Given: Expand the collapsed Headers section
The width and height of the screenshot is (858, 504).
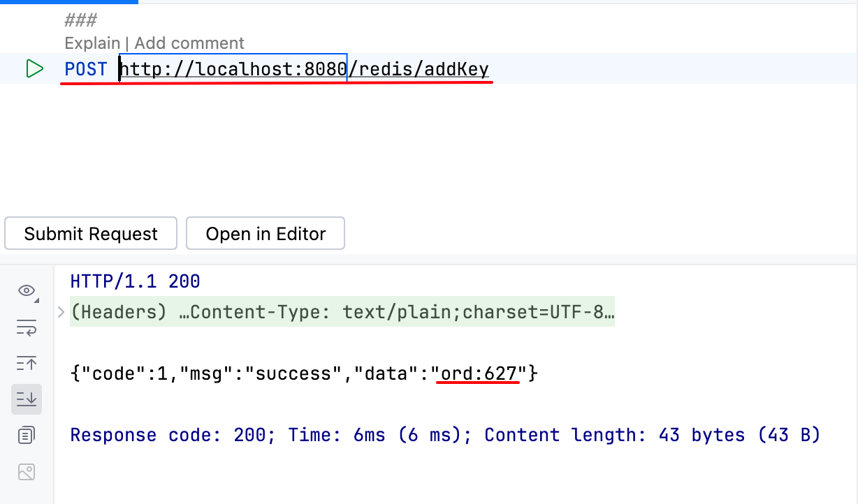Looking at the screenshot, I should pos(61,312).
